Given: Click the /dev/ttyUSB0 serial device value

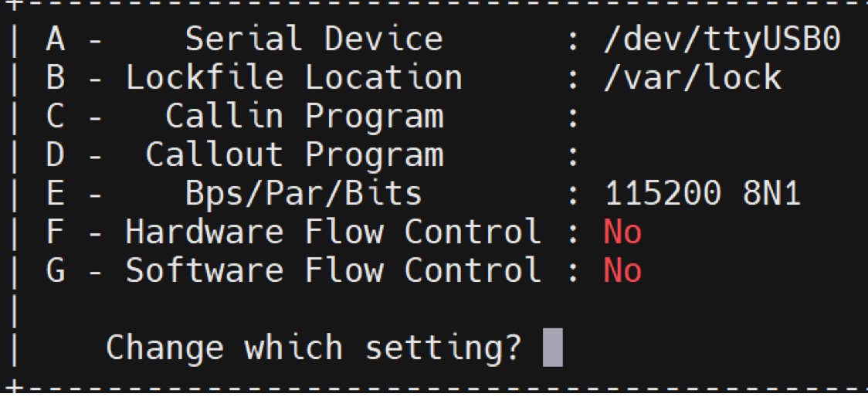Looking at the screenshot, I should click(721, 39).
